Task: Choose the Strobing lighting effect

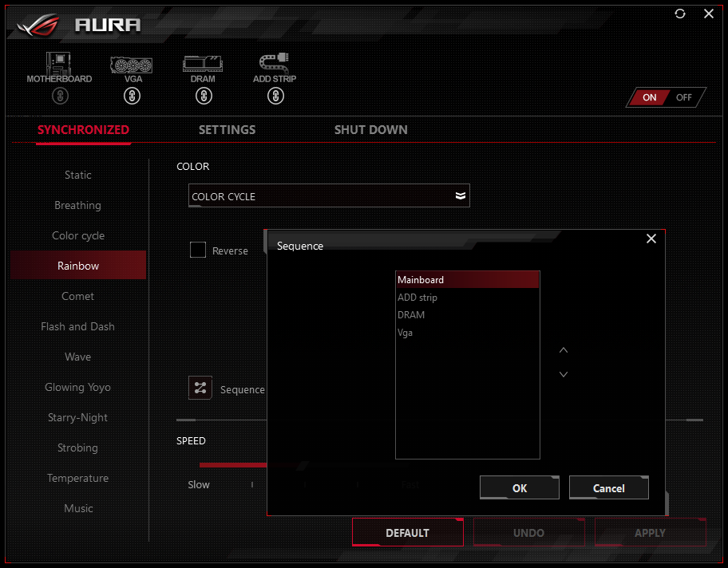Action: [x=78, y=448]
